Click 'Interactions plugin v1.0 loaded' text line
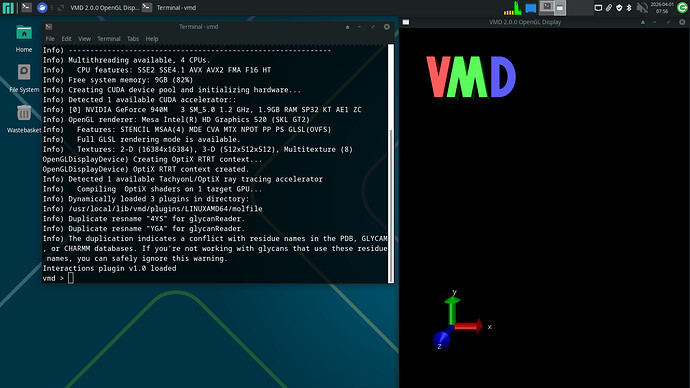690x388 pixels. point(109,268)
